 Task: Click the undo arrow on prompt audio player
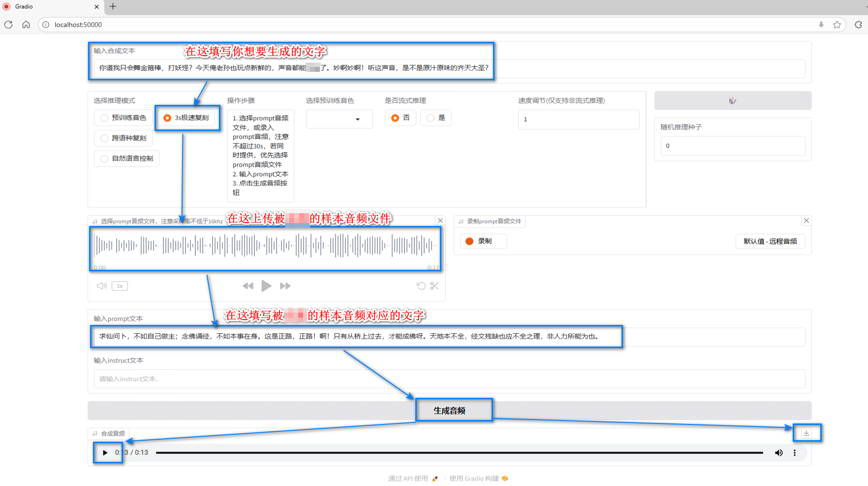[421, 286]
